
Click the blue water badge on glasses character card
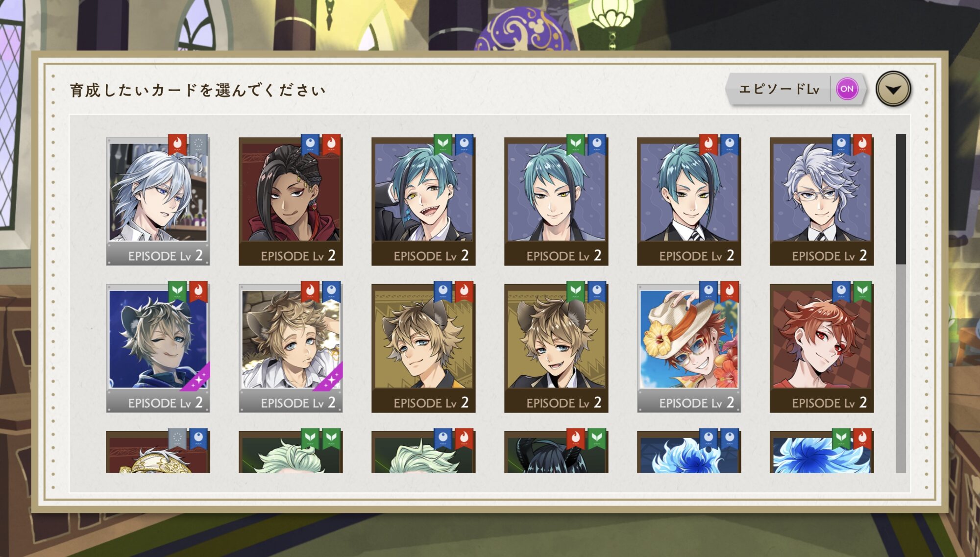click(841, 144)
